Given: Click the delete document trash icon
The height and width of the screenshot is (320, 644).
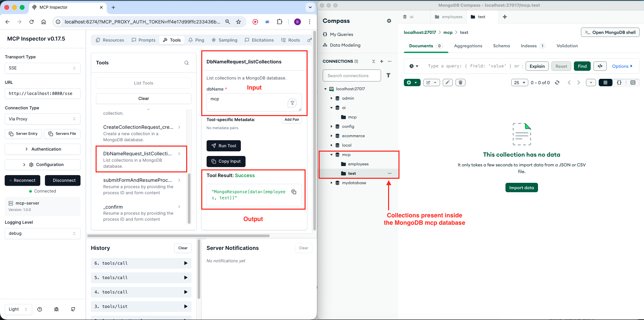Looking at the screenshot, I should (460, 83).
